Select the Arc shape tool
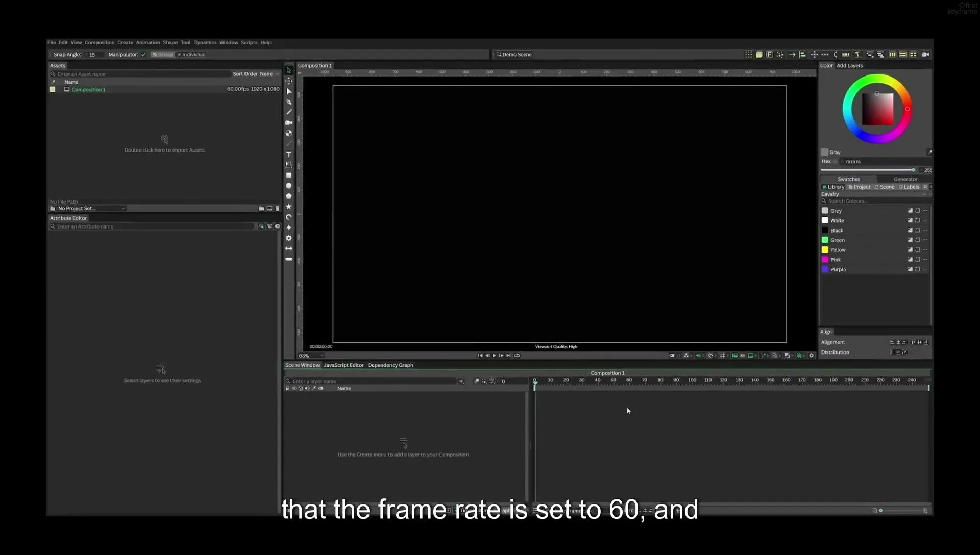Viewport: 980px width, 555px height. coord(289,217)
